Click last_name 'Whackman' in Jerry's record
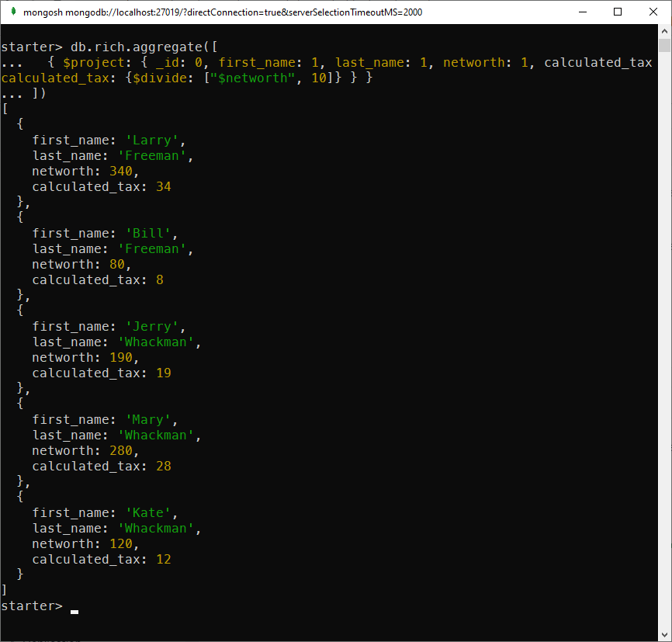Screen dimensions: 672x642 155,342
